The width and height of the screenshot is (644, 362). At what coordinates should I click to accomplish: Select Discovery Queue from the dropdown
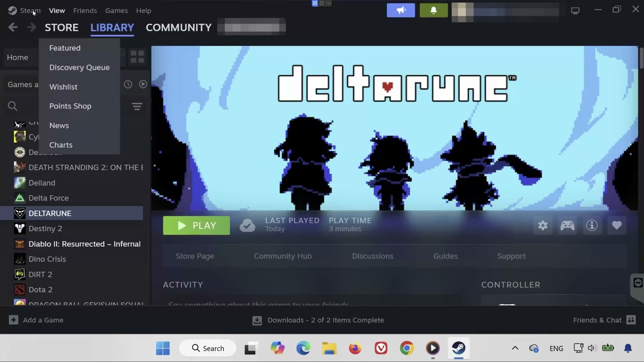(x=79, y=67)
